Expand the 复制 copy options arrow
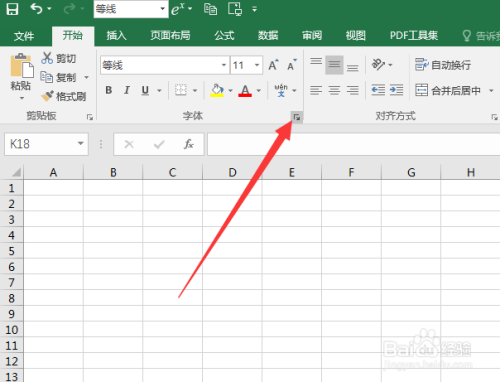Viewport: 500px width, 382px height. [86, 78]
